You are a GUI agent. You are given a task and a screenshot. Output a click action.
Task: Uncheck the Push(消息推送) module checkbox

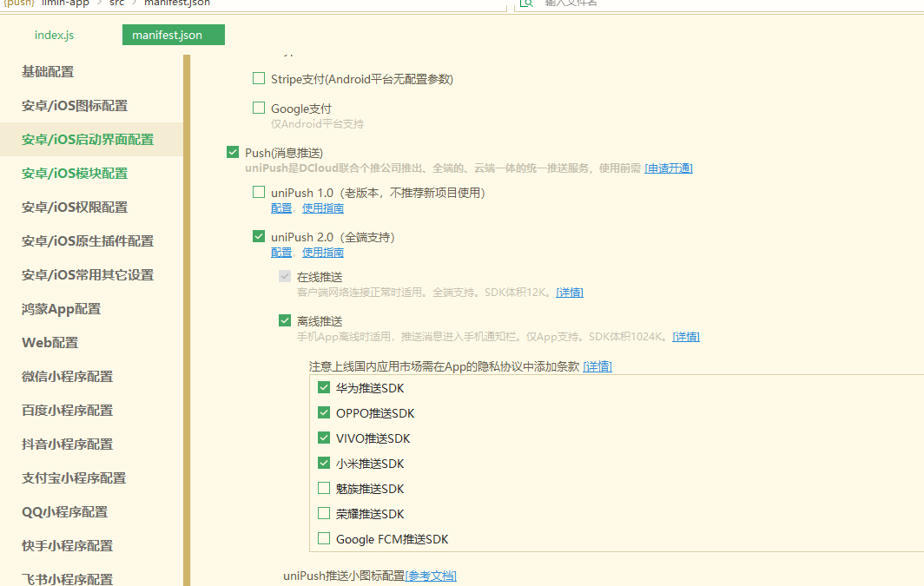tap(233, 153)
